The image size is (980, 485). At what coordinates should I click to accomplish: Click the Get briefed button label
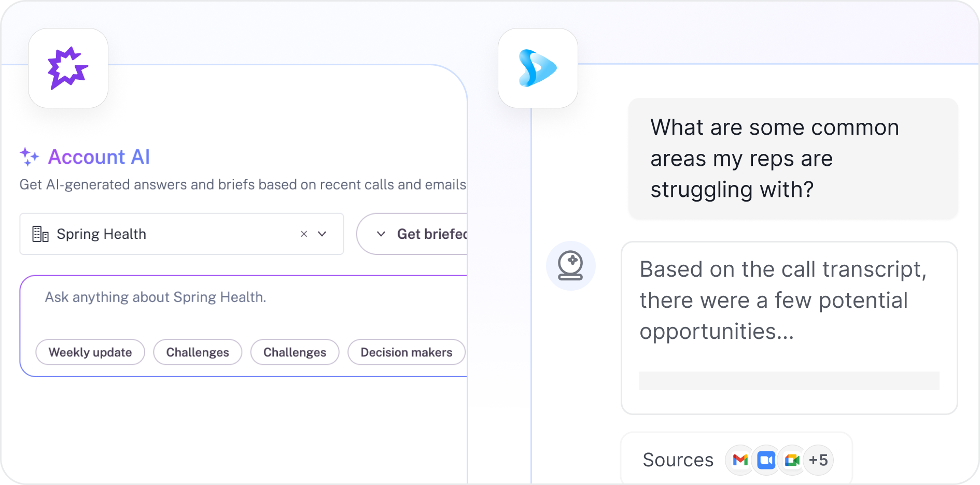(x=432, y=234)
